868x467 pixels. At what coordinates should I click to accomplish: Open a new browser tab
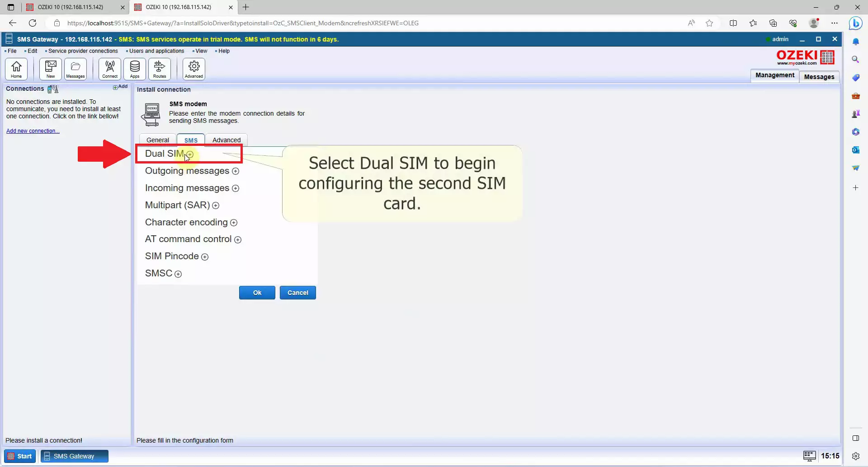[x=245, y=7]
